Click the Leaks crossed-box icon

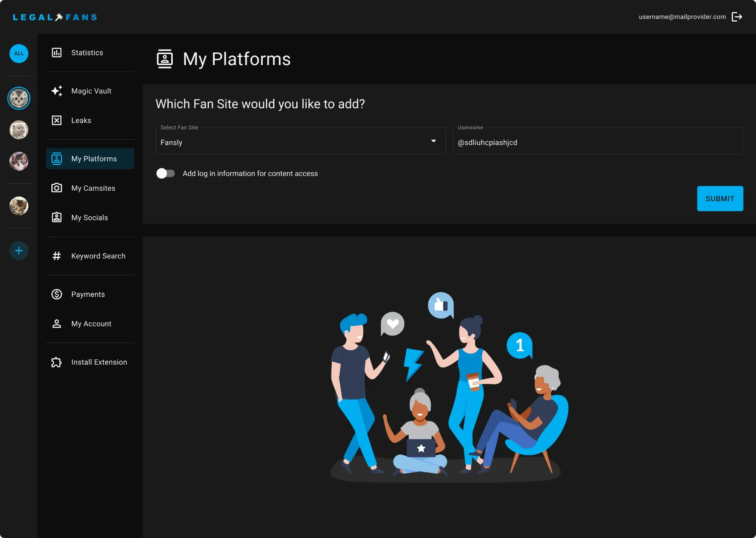coord(57,120)
